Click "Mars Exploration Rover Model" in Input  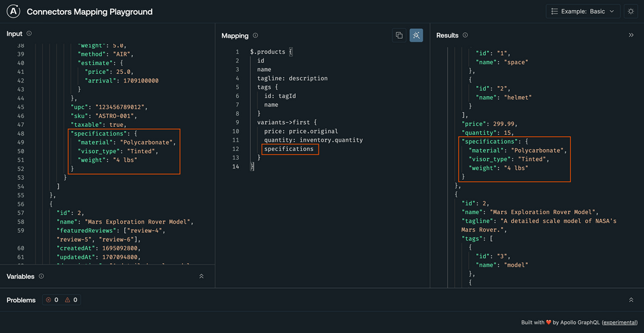[137, 222]
